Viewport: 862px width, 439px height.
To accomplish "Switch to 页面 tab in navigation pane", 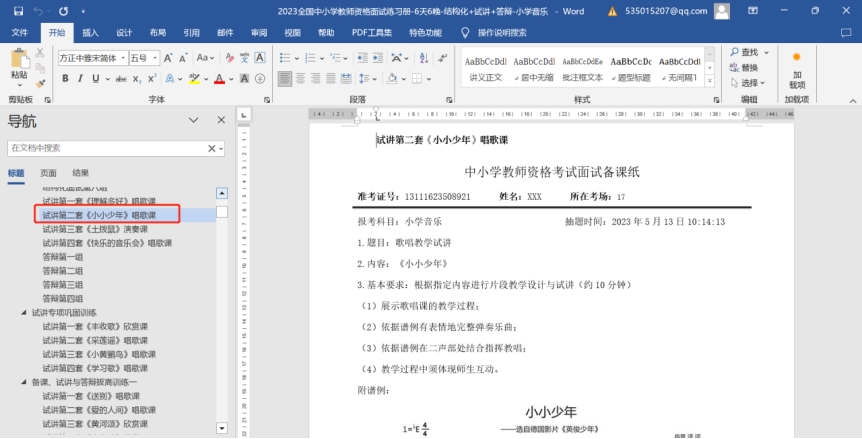I will pyautogui.click(x=48, y=173).
